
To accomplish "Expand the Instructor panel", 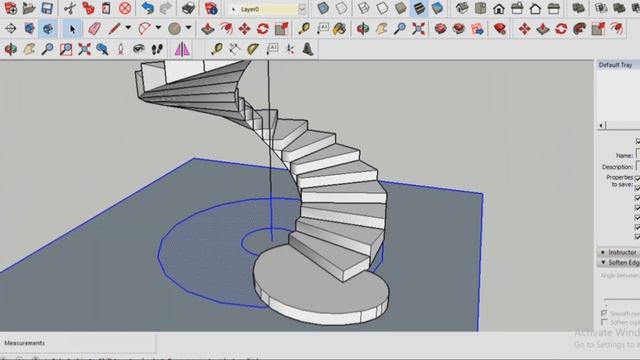I will [x=619, y=252].
